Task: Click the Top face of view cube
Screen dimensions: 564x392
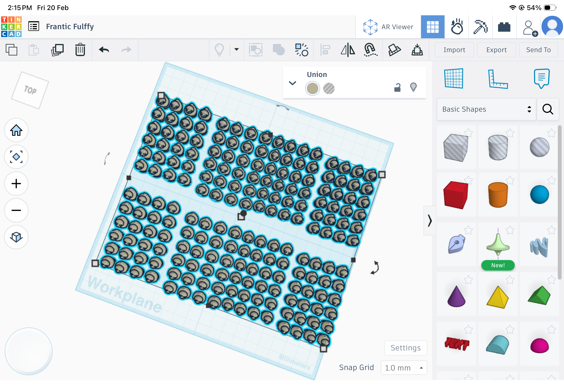Action: point(30,90)
